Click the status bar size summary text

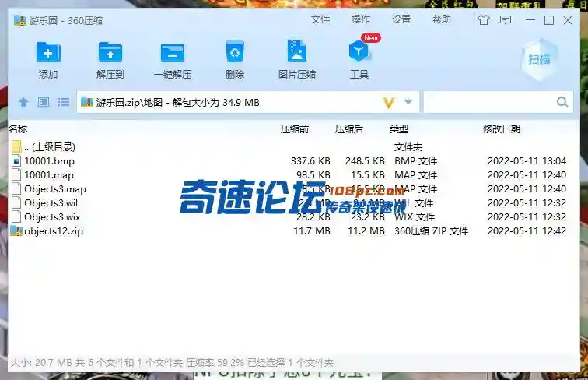[172, 363]
